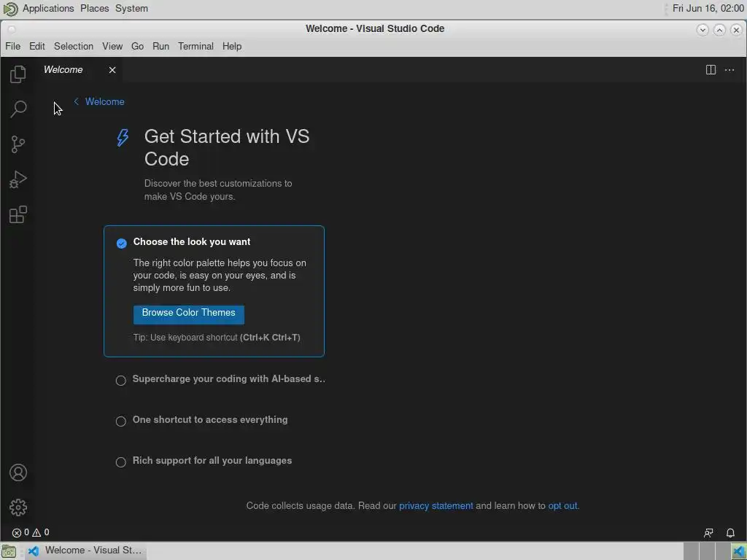Open the System menu in top panel
Viewport: 747px width, 560px height.
tap(131, 8)
